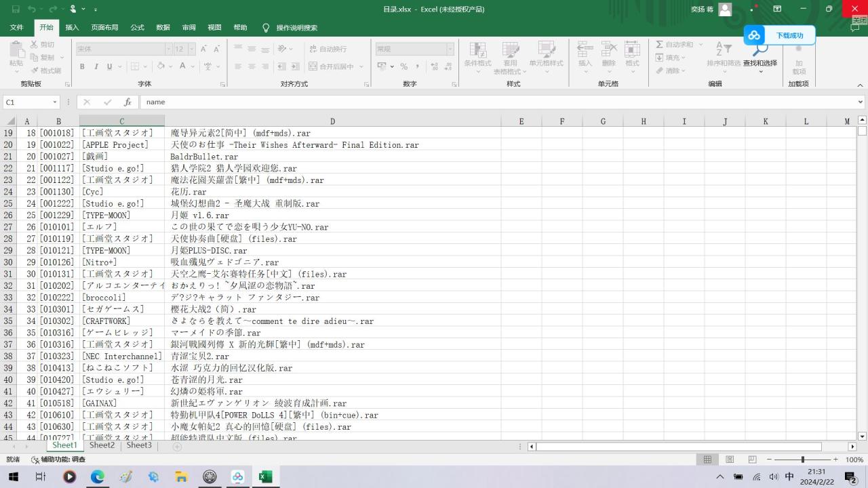Switch to the 视图 (View) tab
This screenshot has width=868, height=488.
coord(214,28)
